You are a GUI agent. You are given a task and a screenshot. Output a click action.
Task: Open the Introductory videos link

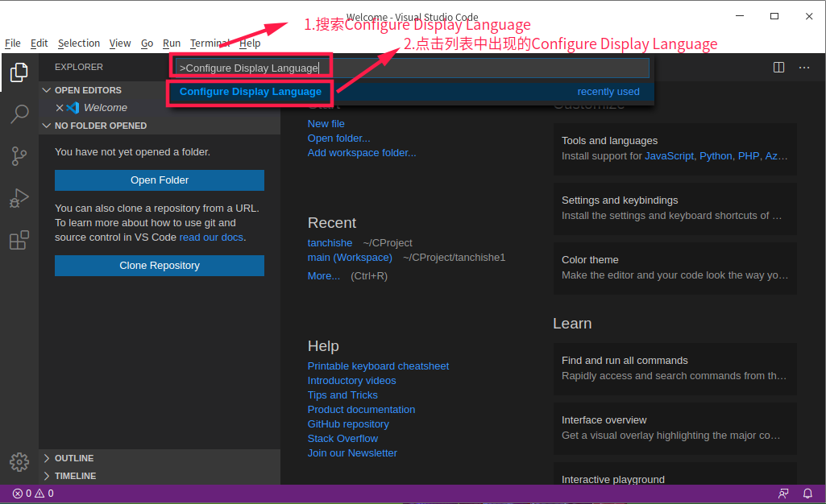pos(351,380)
